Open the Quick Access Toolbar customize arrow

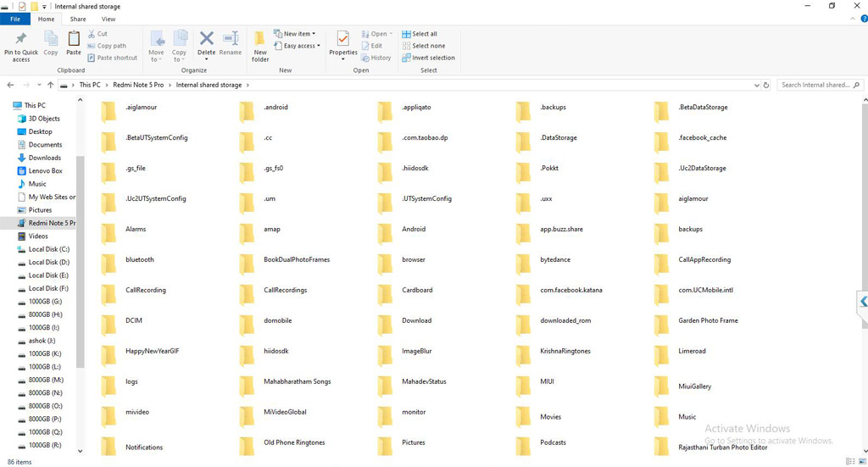[x=44, y=7]
